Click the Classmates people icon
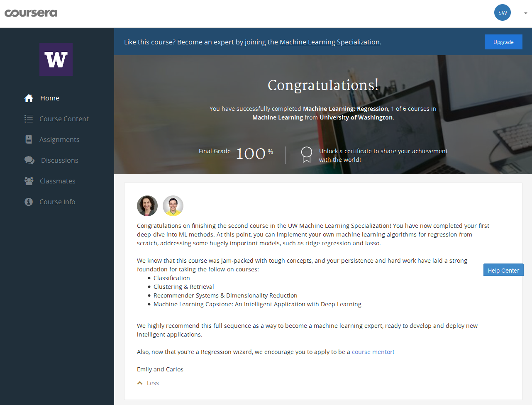The width and height of the screenshot is (532, 405). click(29, 181)
